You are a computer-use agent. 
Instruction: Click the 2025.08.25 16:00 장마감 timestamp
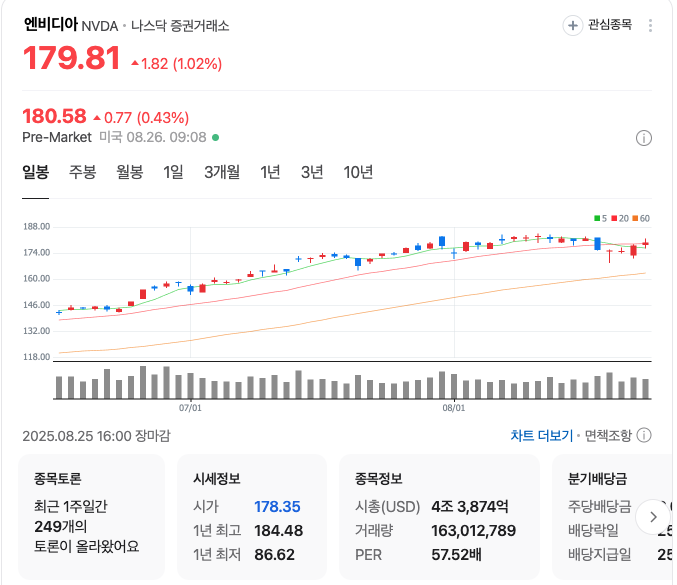[96, 436]
